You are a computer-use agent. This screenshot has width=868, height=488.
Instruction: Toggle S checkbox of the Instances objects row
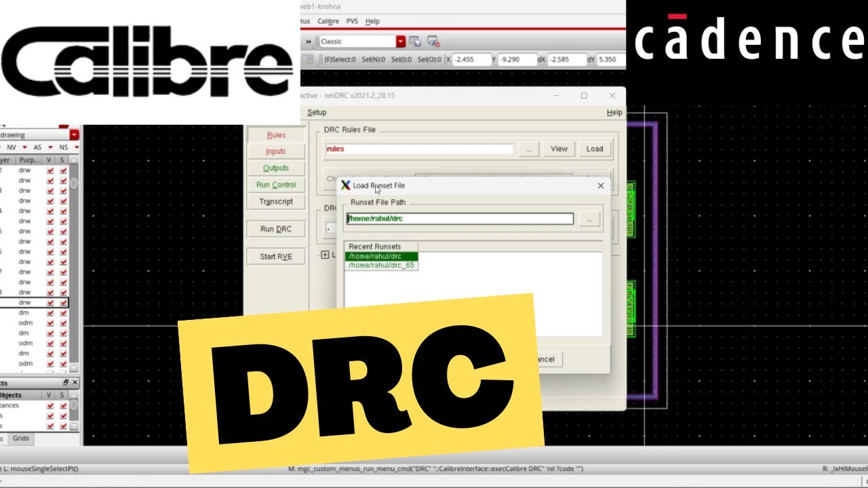(63, 405)
